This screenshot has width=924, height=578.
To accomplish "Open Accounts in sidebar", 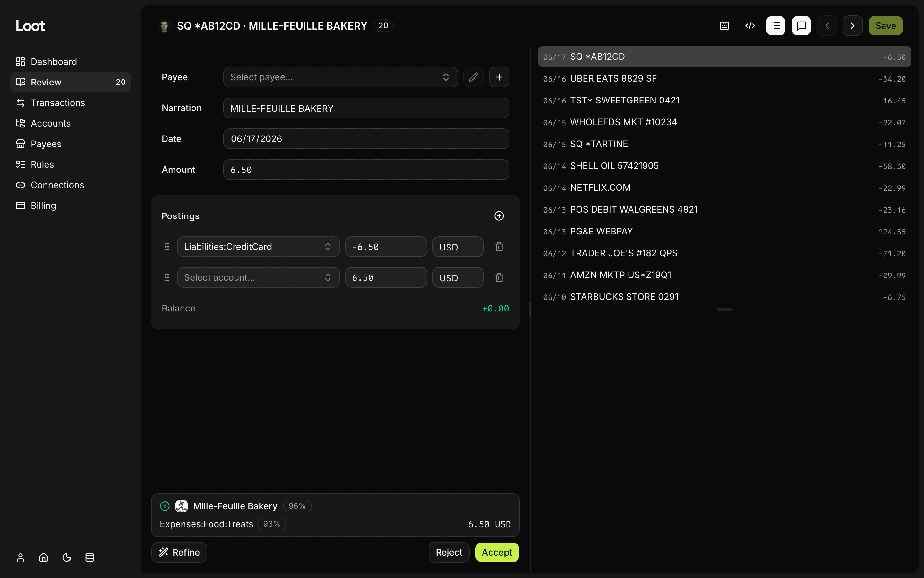I will [70, 124].
